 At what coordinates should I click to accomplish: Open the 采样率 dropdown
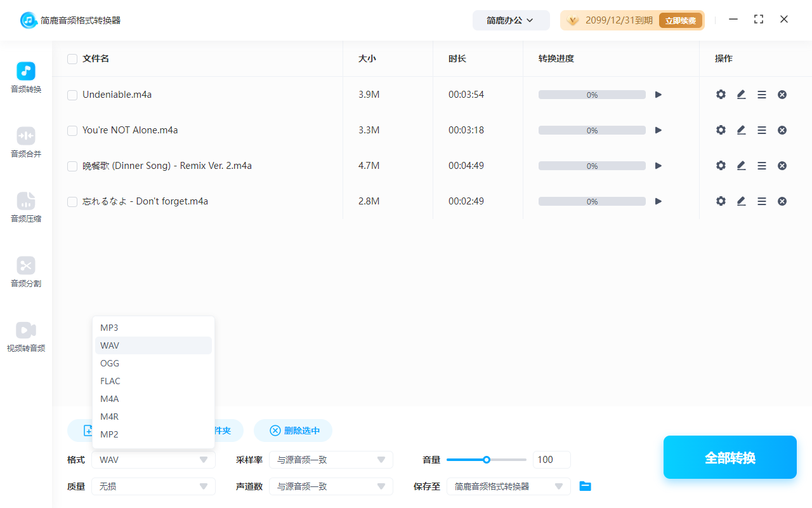tap(331, 459)
